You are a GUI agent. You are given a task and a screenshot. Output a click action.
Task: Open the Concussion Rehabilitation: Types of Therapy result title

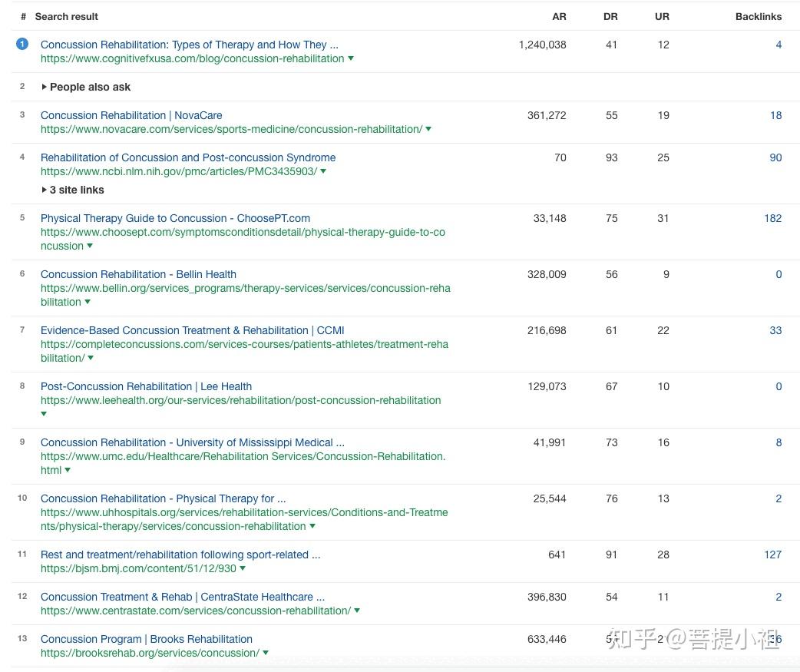click(190, 45)
